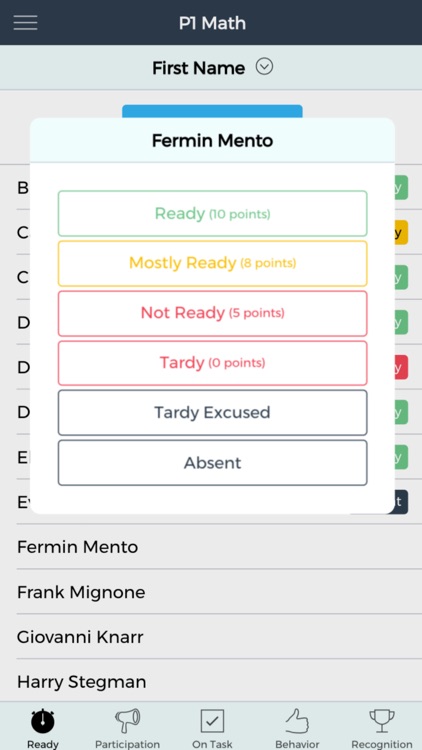Select Fermin Mento in student list
Image resolution: width=422 pixels, height=750 pixels.
click(211, 547)
